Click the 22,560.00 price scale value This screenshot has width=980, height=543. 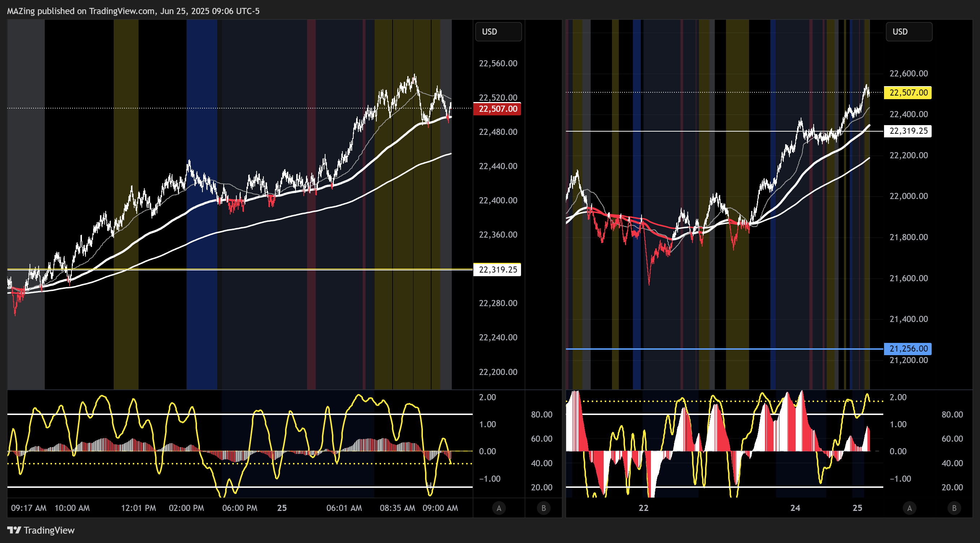pos(498,63)
